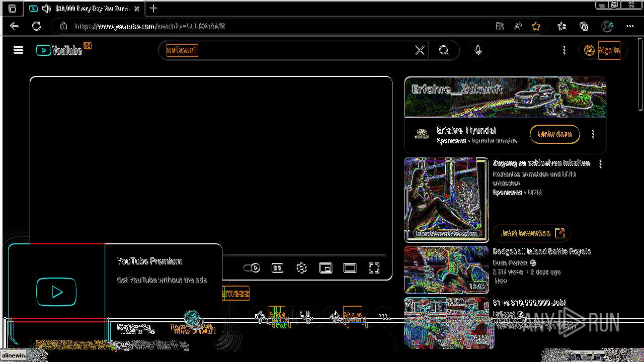Mute the tab via the speaker icon
Viewport: 644px width, 362px height.
[x=46, y=9]
